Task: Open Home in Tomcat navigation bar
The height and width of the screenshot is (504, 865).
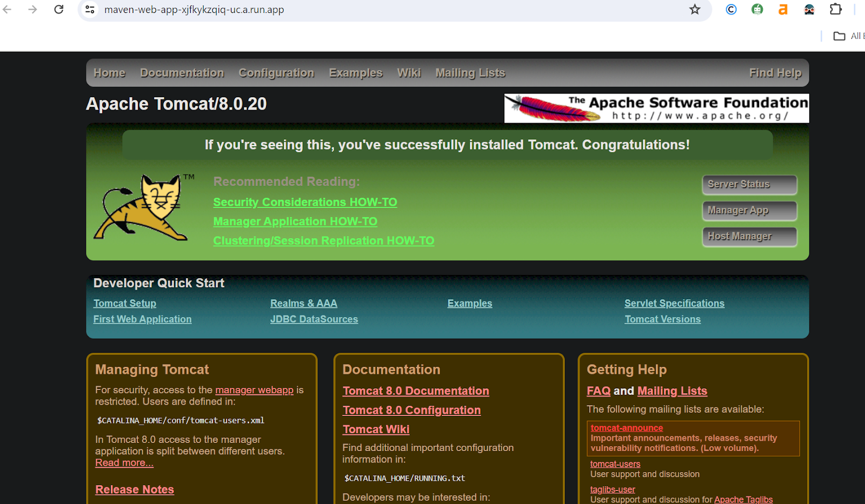Action: tap(109, 73)
